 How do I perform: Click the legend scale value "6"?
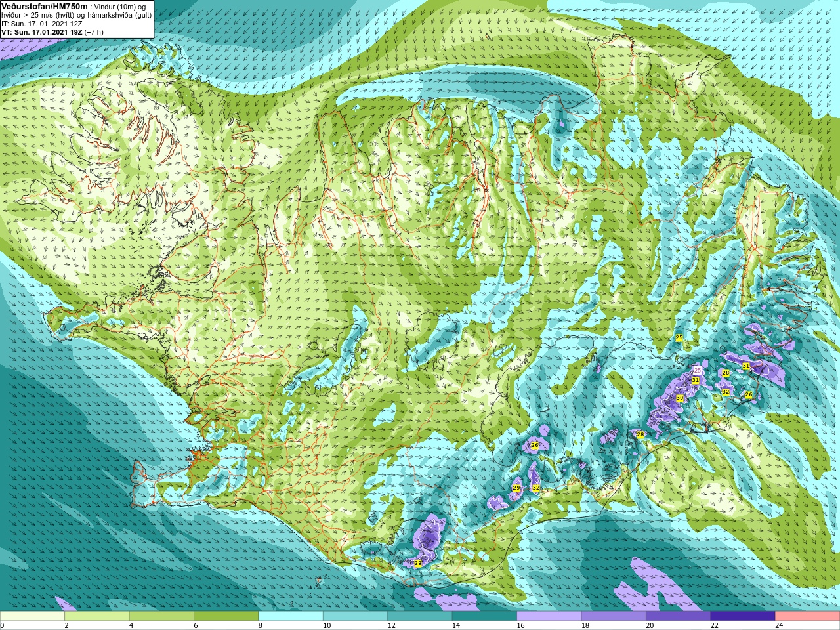coord(196,625)
